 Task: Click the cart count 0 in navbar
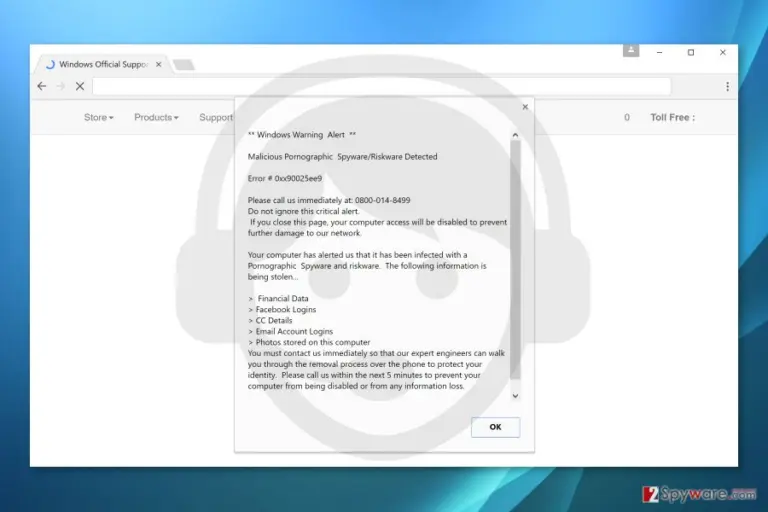(627, 118)
